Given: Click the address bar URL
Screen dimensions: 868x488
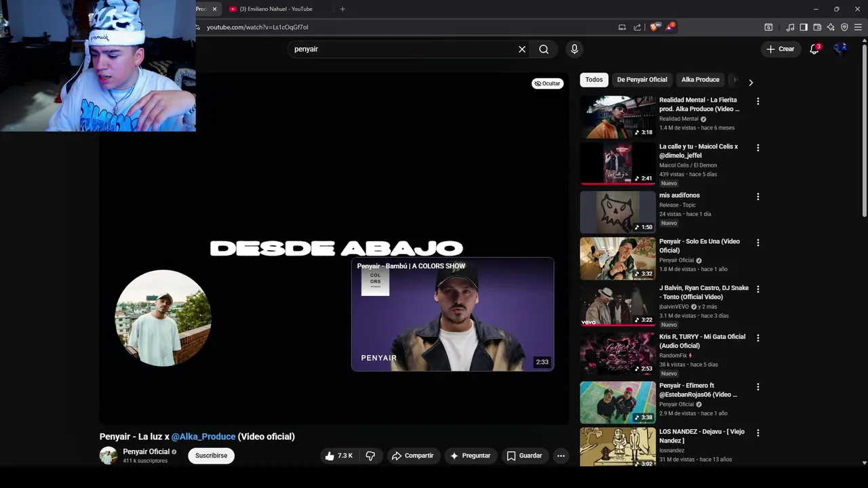Looking at the screenshot, I should [x=258, y=27].
